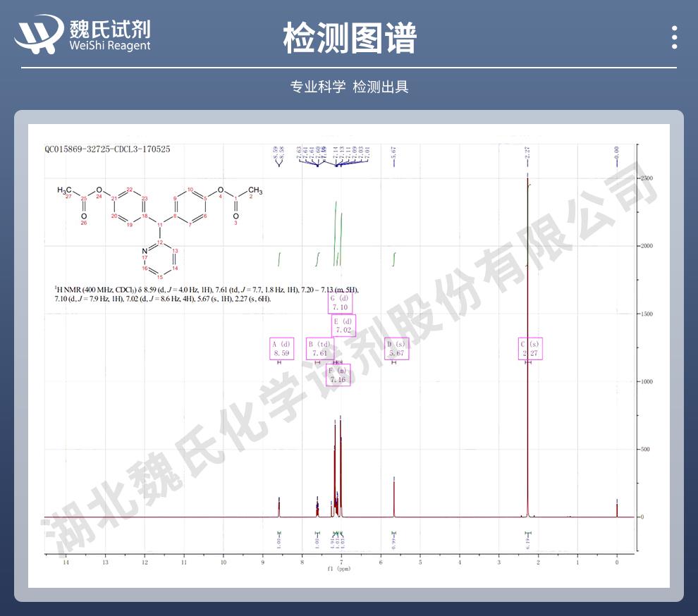698x616 pixels.
Task: Click the f1 (ppm) axis label
Action: [x=338, y=569]
